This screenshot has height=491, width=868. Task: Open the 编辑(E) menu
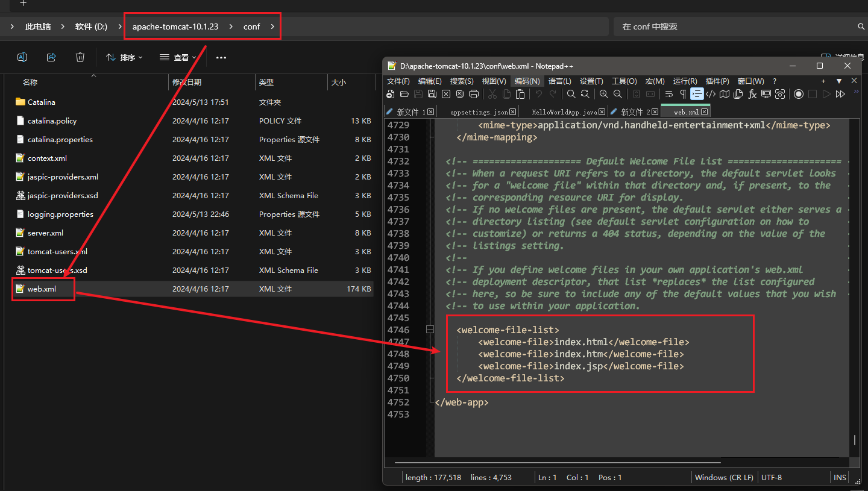coord(430,81)
